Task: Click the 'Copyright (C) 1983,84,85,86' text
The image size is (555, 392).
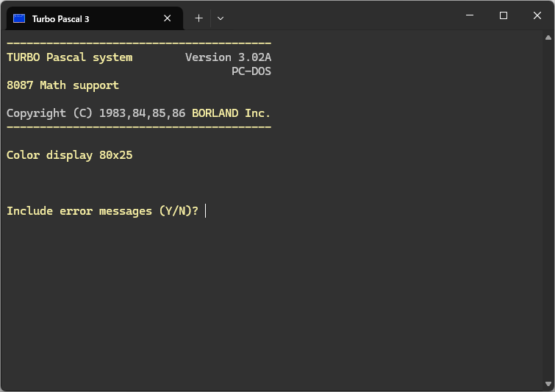Action: (x=96, y=113)
